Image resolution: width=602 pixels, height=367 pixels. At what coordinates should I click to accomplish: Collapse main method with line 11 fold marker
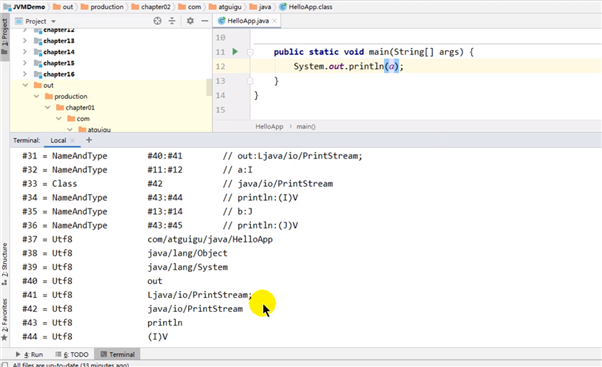pyautogui.click(x=250, y=52)
